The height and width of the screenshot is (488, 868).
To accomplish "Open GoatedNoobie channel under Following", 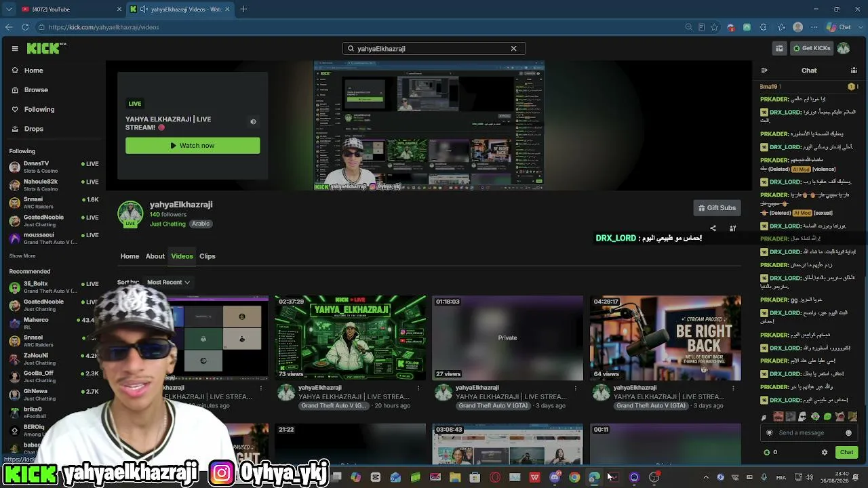I will [x=54, y=220].
